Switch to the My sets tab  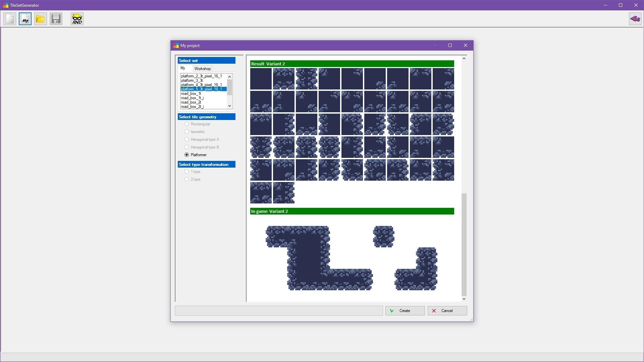click(x=183, y=68)
